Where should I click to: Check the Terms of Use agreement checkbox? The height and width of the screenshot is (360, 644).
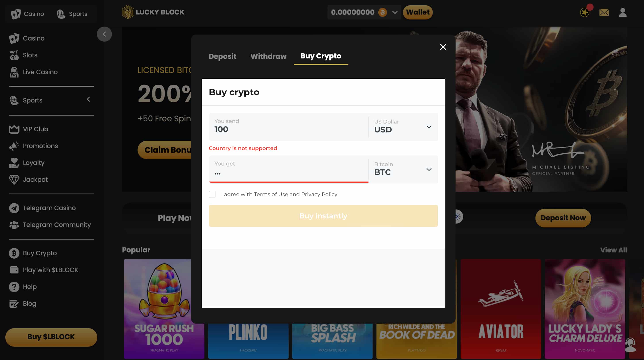(212, 194)
